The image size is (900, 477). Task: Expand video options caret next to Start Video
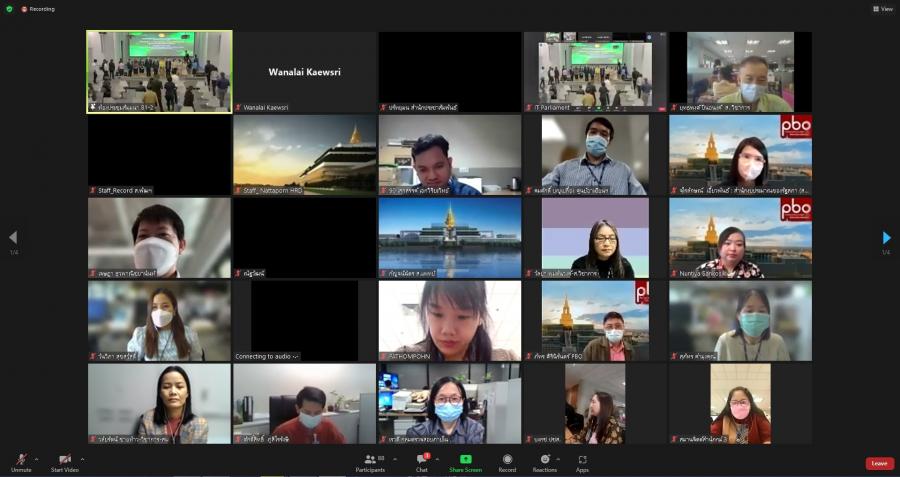tap(82, 459)
